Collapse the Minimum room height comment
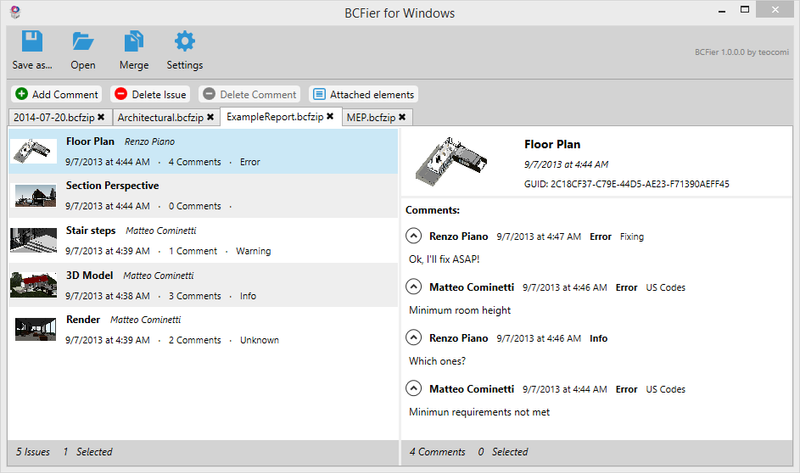This screenshot has height=473, width=800. point(415,287)
